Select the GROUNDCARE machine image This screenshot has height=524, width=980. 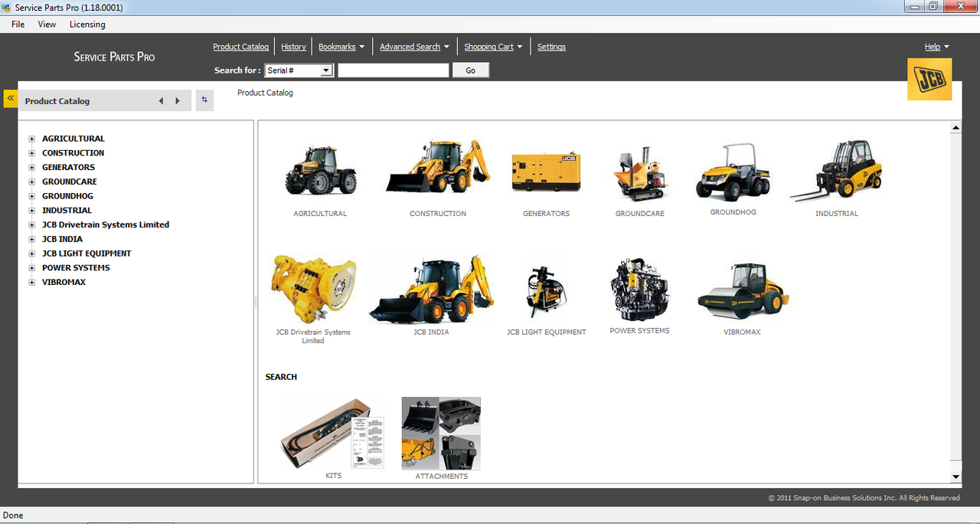640,173
